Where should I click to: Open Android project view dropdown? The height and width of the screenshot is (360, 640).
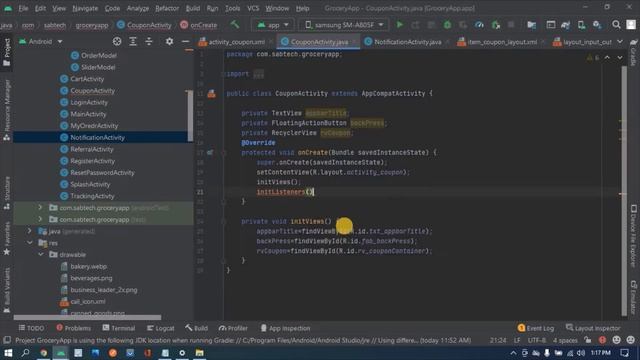point(40,41)
